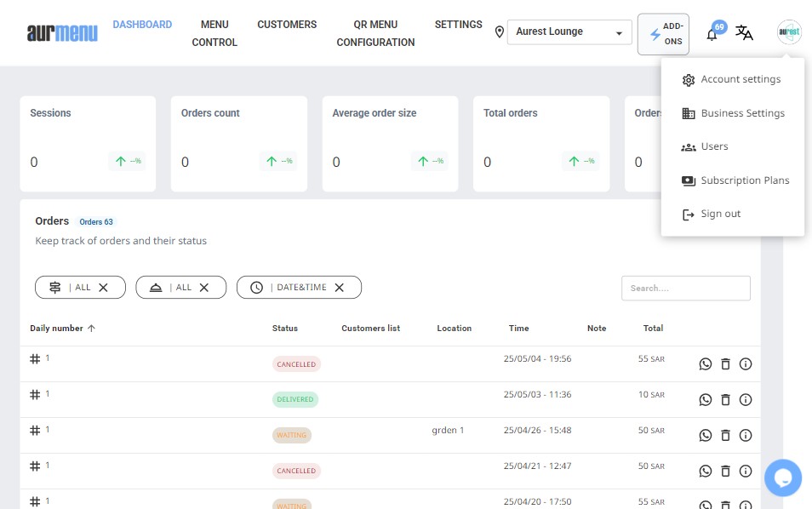Open the CUSTOMERS tab
Image resolution: width=812 pixels, height=509 pixels.
click(x=287, y=25)
